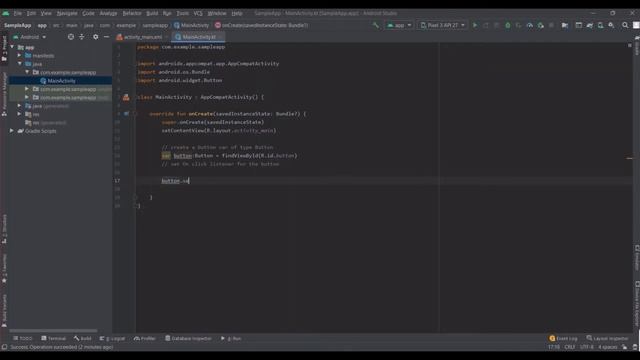The image size is (640, 360).
Task: Click the Select Opened File target icon
Action: pos(71,37)
